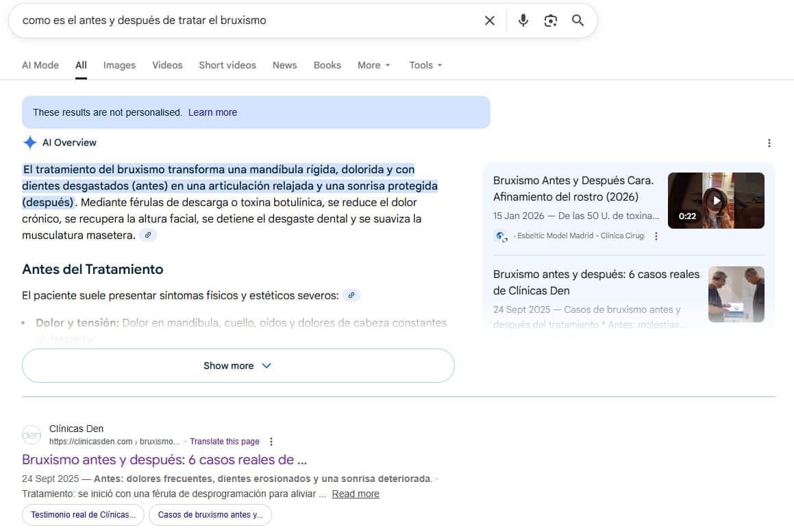Expand the AI Overview with Show more
Viewport: 794px width, 532px height.
(238, 365)
